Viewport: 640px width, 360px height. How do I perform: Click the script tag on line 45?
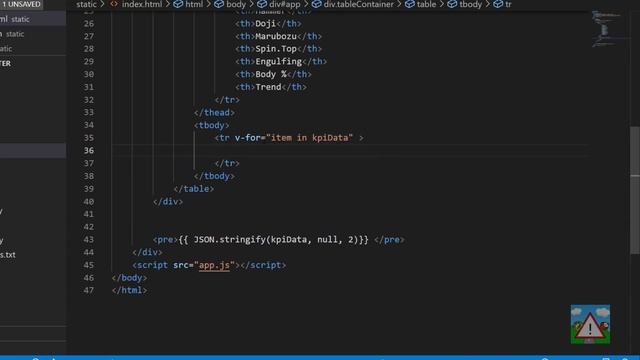[209, 265]
